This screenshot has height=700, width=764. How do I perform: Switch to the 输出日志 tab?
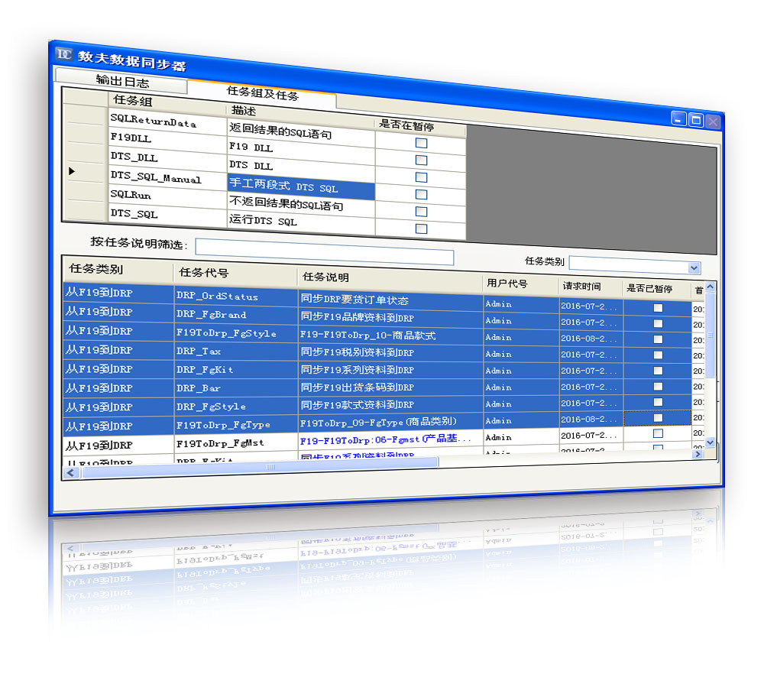pyautogui.click(x=121, y=82)
